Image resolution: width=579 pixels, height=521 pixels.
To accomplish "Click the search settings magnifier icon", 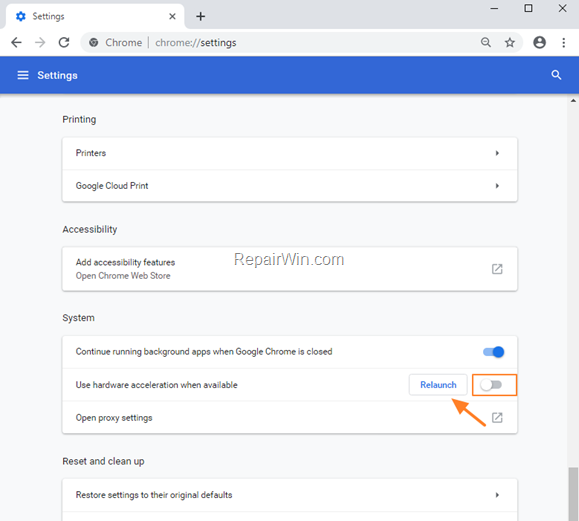I will click(x=556, y=75).
